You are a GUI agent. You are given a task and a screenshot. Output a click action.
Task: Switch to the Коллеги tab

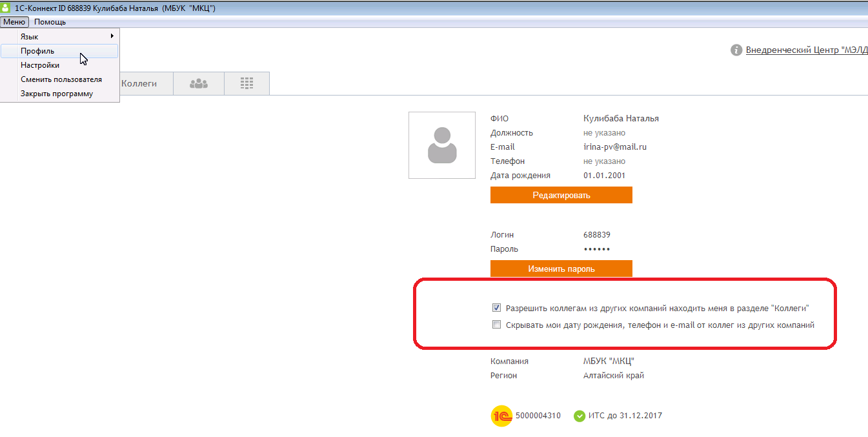[146, 83]
